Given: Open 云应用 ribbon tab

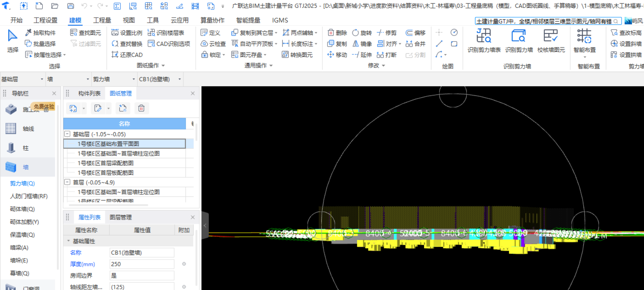Looking at the screenshot, I should tap(180, 20).
